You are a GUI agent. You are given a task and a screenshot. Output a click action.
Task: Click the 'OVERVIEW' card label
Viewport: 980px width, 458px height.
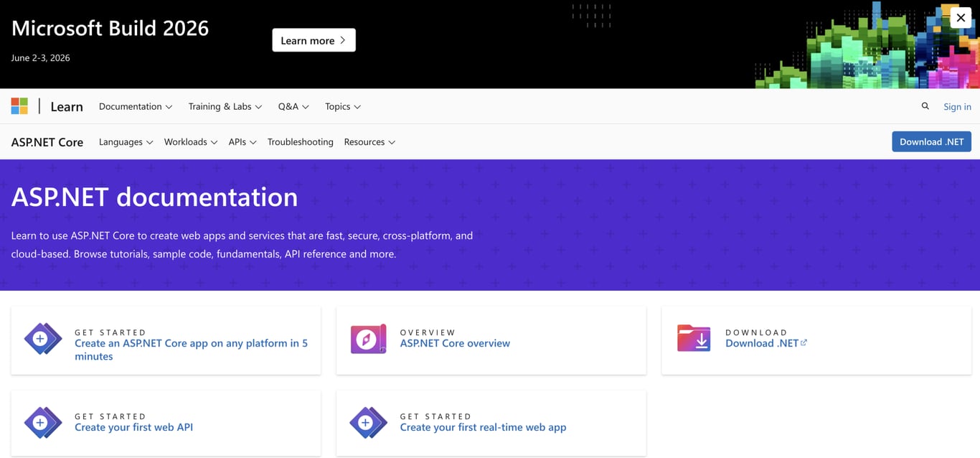(x=428, y=332)
